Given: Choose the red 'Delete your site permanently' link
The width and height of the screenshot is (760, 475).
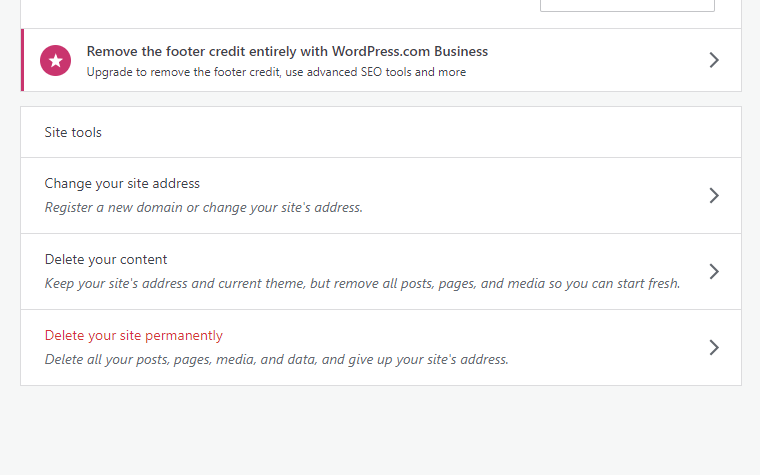Looking at the screenshot, I should pos(133,336).
